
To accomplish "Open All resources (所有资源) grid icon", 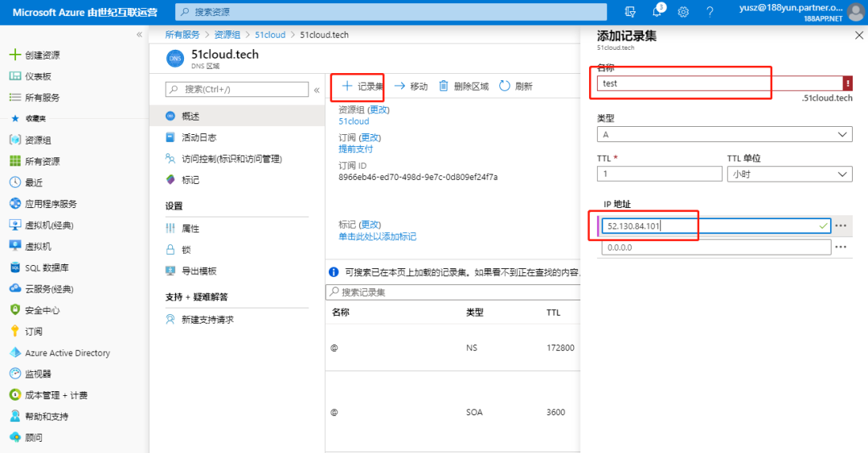I will click(15, 161).
